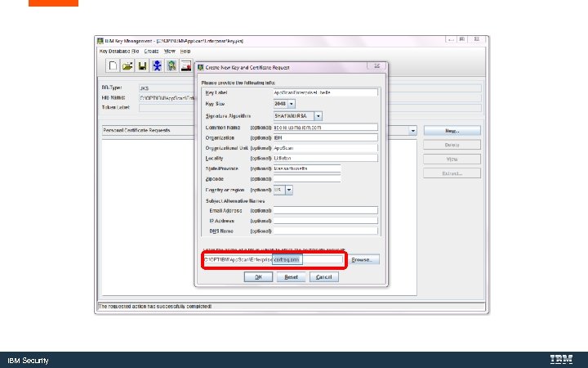
Task: Click the Email Address input field
Action: [326, 210]
